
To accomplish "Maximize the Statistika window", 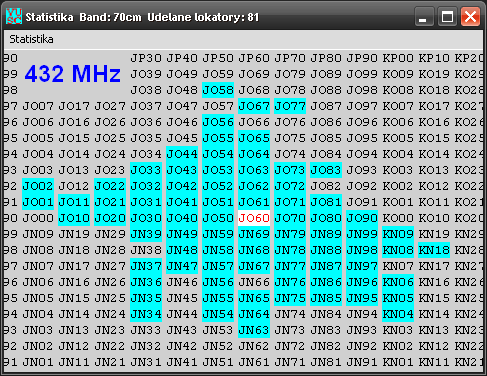I will (447, 16).
